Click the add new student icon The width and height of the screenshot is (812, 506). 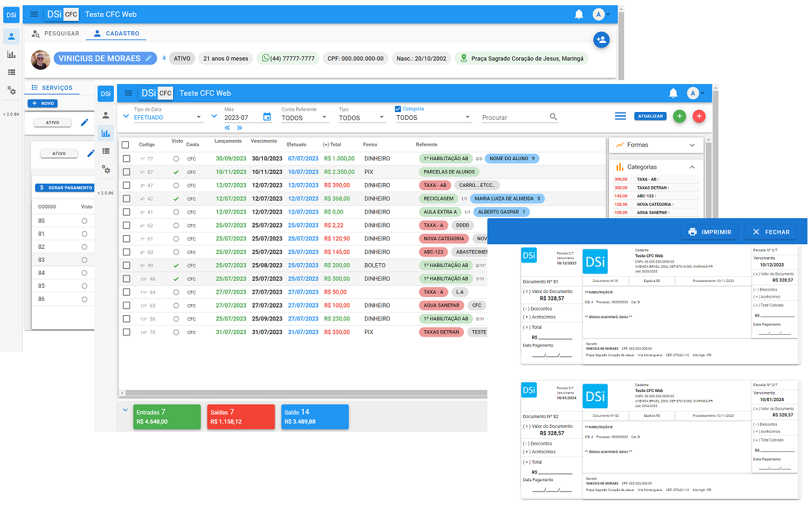(601, 40)
